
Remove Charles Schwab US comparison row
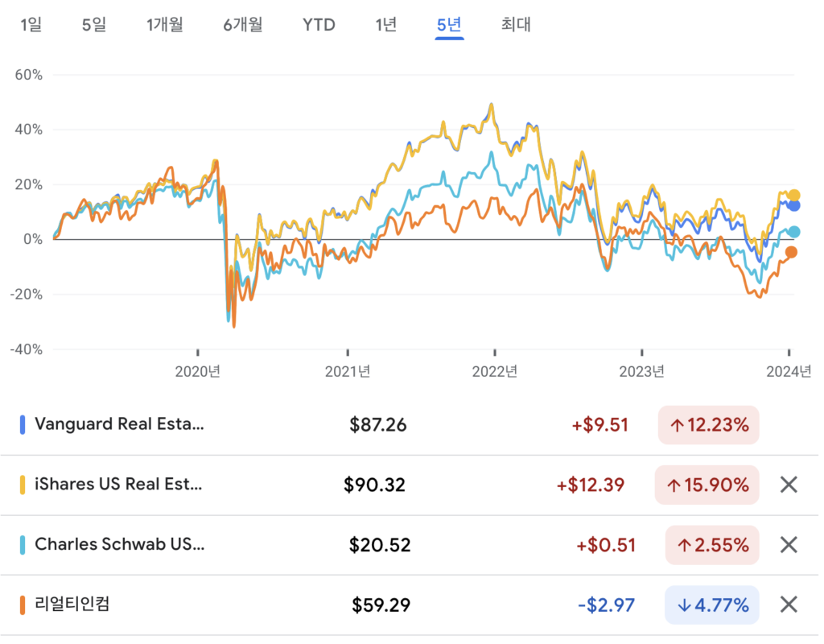pyautogui.click(x=789, y=545)
